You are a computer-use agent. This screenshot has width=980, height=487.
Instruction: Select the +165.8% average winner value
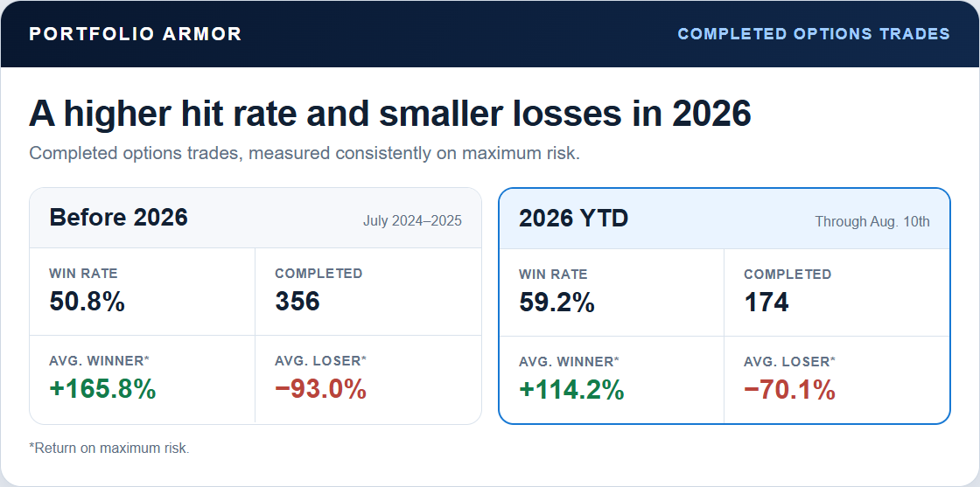(102, 389)
